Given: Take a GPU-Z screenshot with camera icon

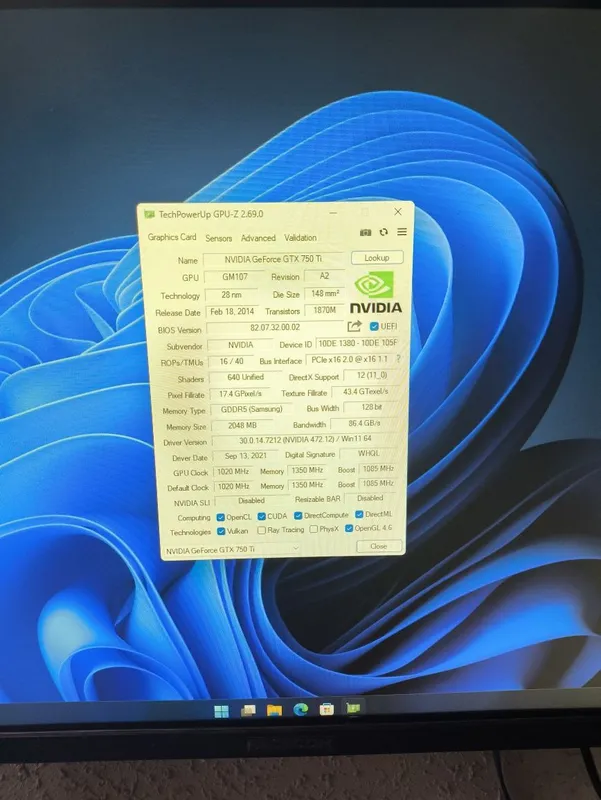Looking at the screenshot, I should (365, 232).
